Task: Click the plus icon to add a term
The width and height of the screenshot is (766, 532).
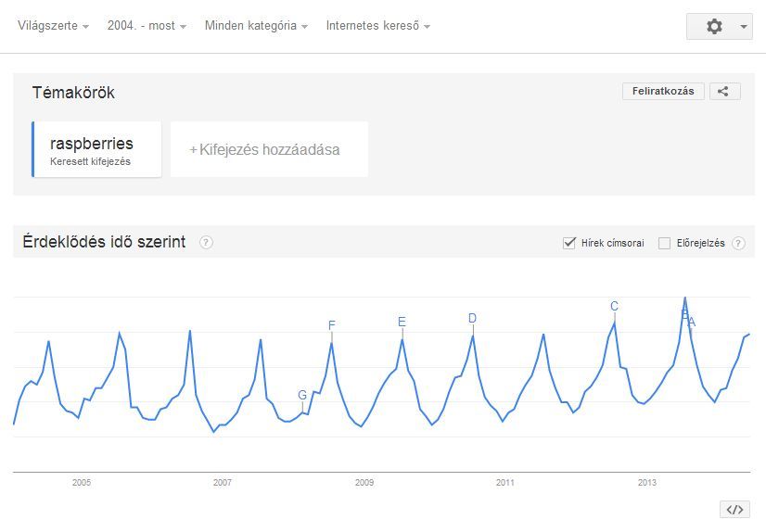Action: [194, 150]
